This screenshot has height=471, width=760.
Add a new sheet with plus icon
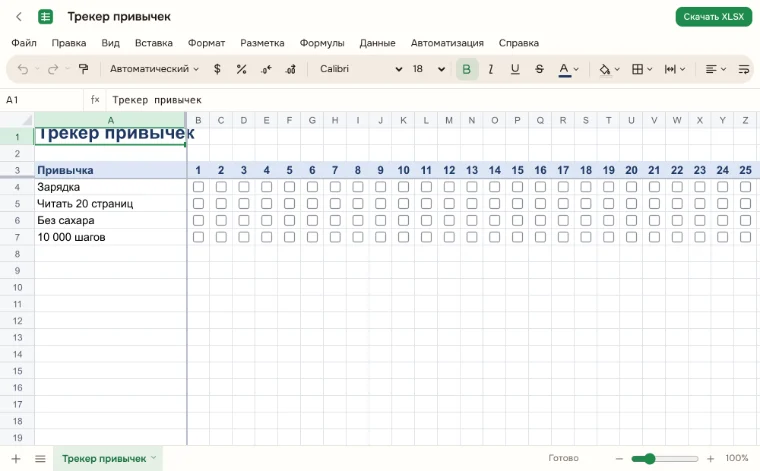point(16,458)
